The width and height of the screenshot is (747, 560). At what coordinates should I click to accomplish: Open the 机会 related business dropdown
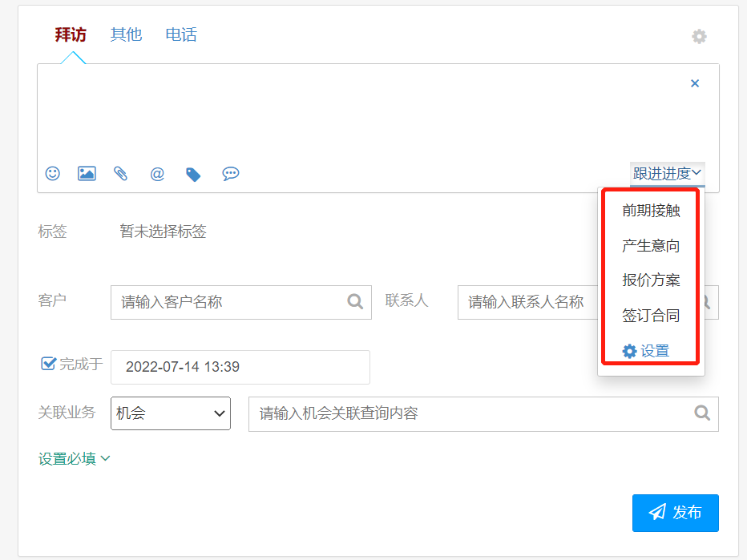click(171, 413)
